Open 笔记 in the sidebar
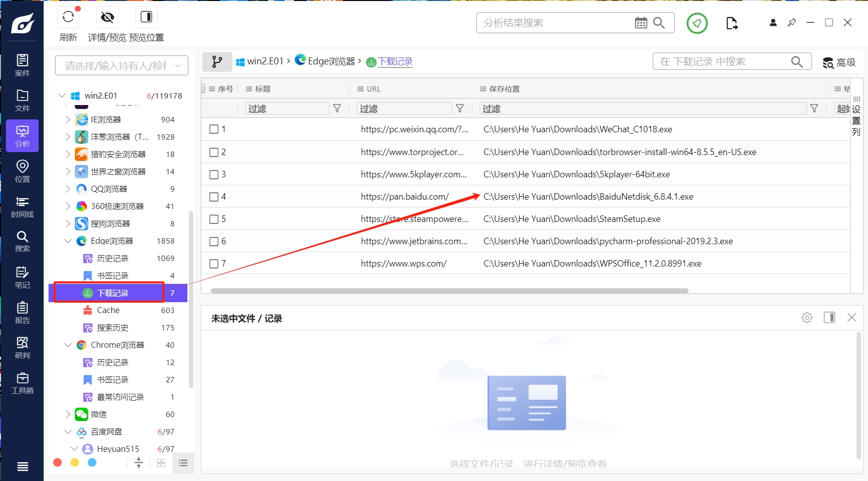Screen dimensions: 868x481 [x=22, y=277]
